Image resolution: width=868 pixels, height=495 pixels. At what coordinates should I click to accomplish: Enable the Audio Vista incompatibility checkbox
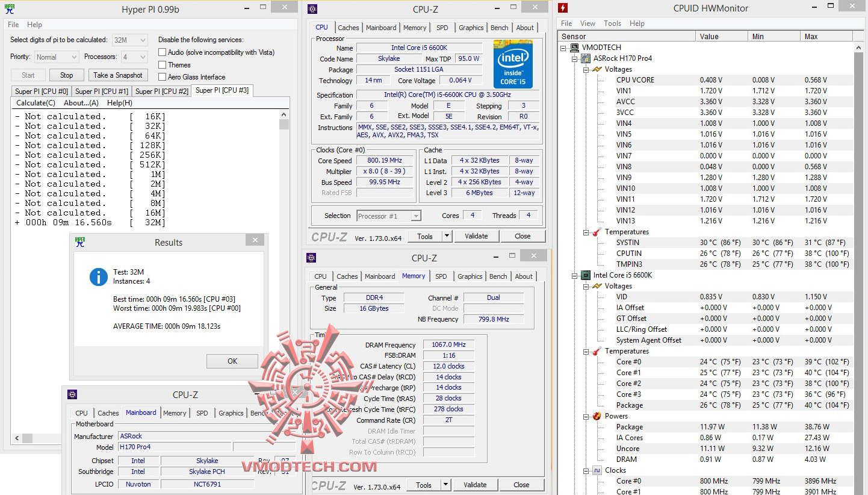click(162, 52)
